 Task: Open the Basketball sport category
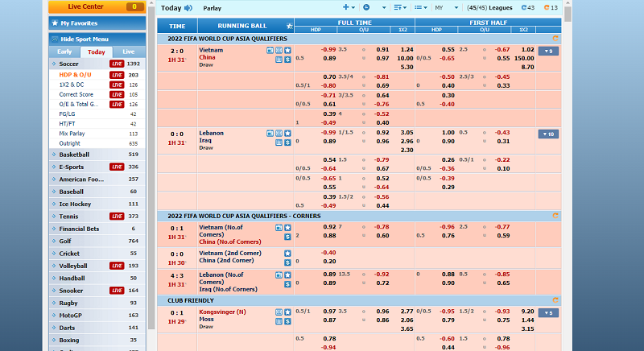(x=74, y=155)
